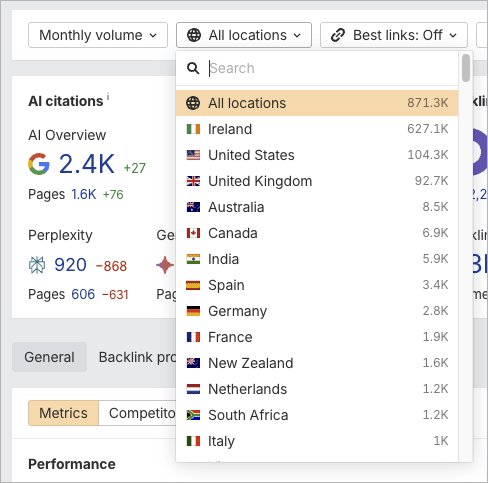Click the Canada flag icon
Image resolution: width=488 pixels, height=483 pixels.
pyautogui.click(x=193, y=233)
